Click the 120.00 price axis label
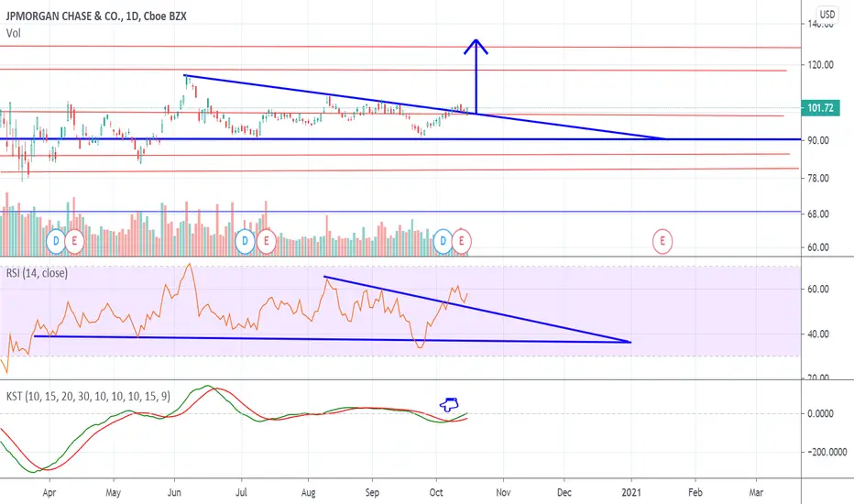 click(x=821, y=65)
